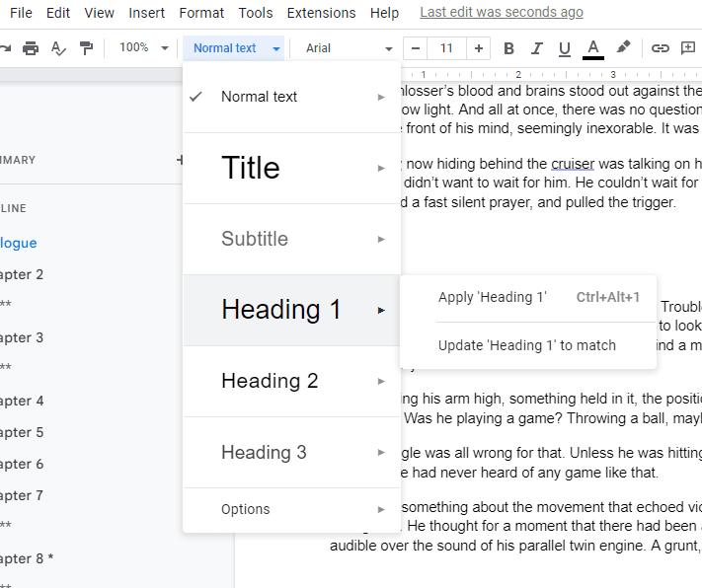Click the font size field showing 11
The width and height of the screenshot is (702, 588).
(x=447, y=48)
